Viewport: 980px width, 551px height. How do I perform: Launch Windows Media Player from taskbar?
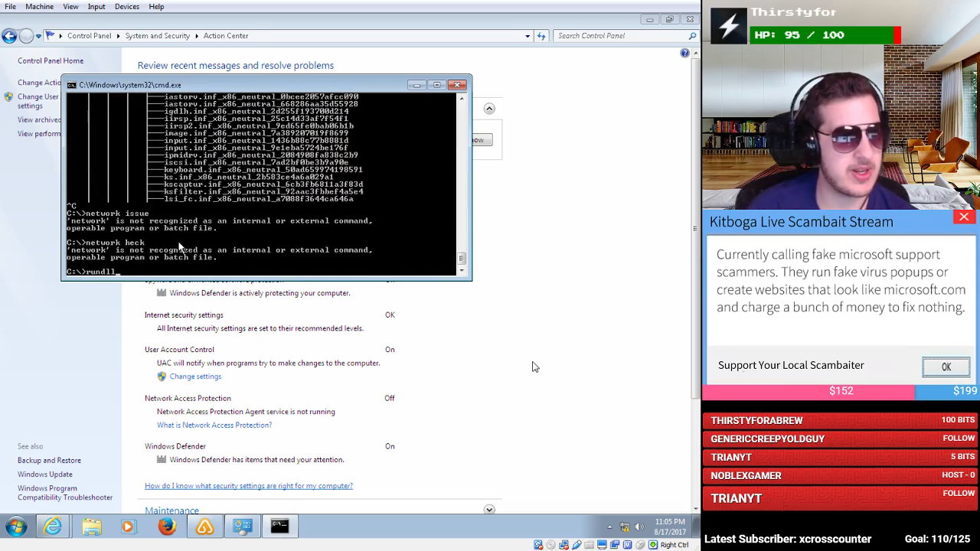click(128, 527)
